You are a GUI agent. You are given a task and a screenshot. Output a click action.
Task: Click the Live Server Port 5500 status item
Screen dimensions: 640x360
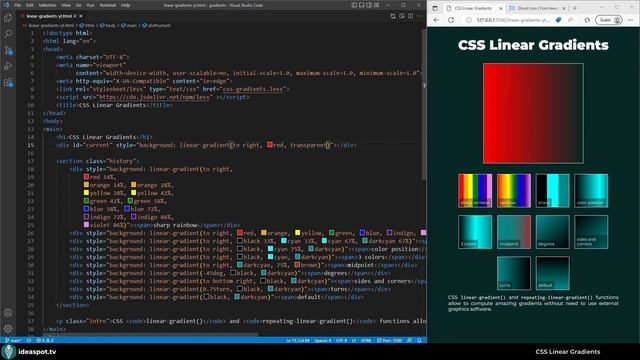click(389, 340)
